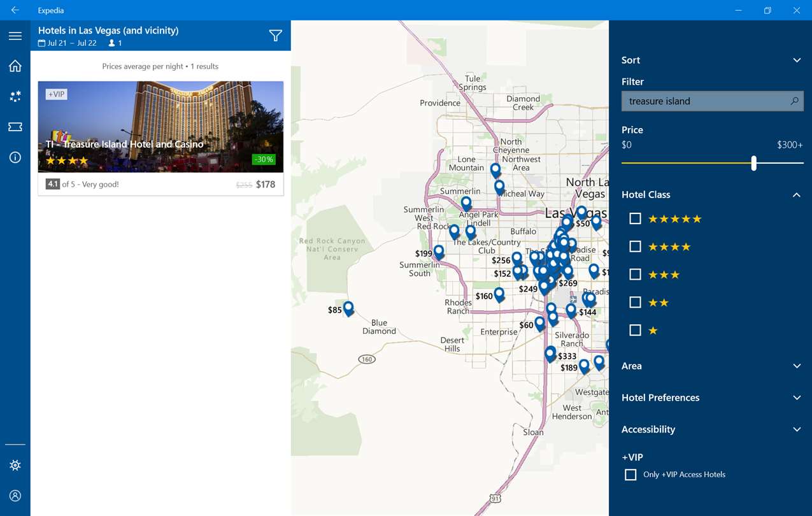Click the calendar icon beside Jul 21

pyautogui.click(x=42, y=43)
